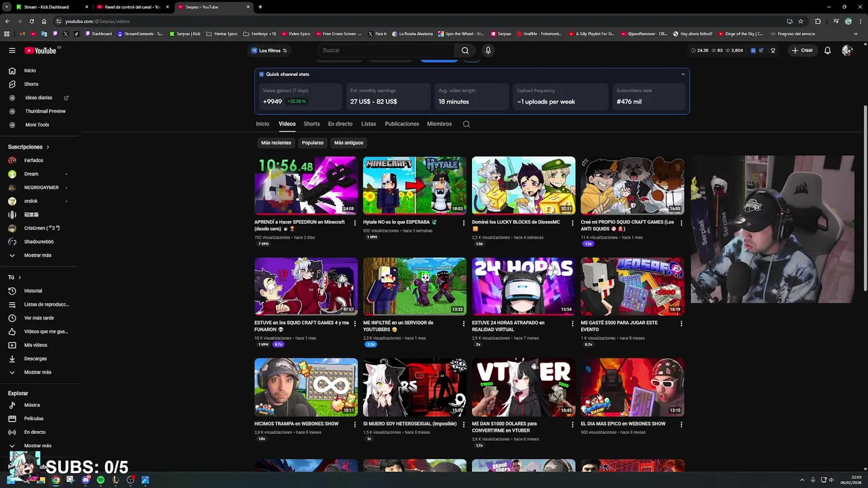Bookmark this page with the star icon

[x=801, y=21]
